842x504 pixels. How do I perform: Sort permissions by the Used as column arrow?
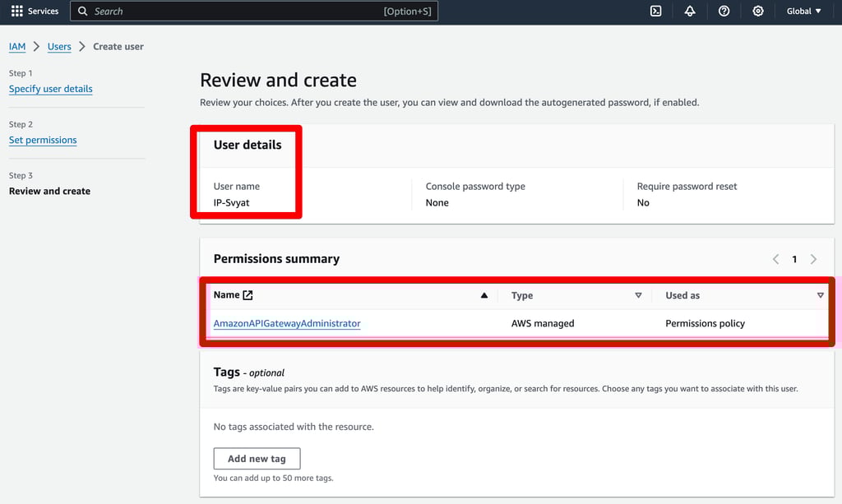[x=821, y=295]
